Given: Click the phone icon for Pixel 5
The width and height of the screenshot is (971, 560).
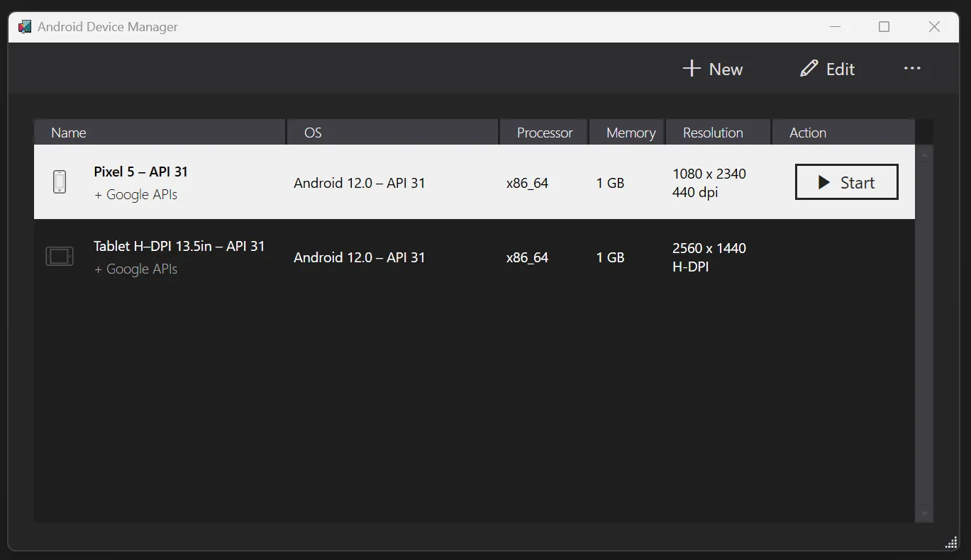Looking at the screenshot, I should click(x=60, y=182).
